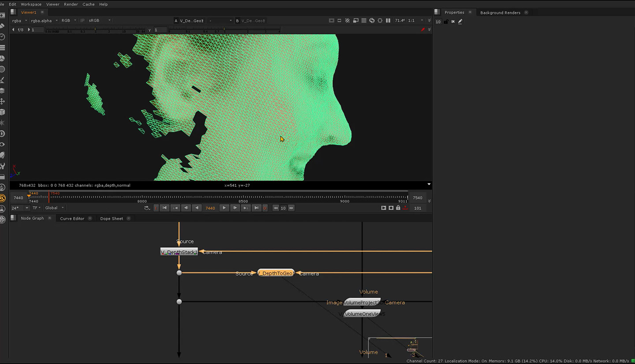Click the play forward button
The width and height of the screenshot is (635, 364).
click(x=224, y=208)
